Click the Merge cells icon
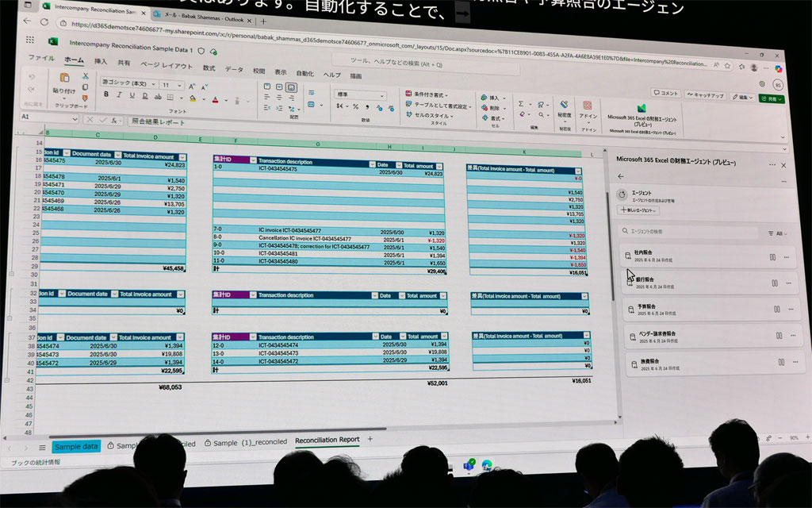The image size is (812, 508). pyautogui.click(x=311, y=104)
